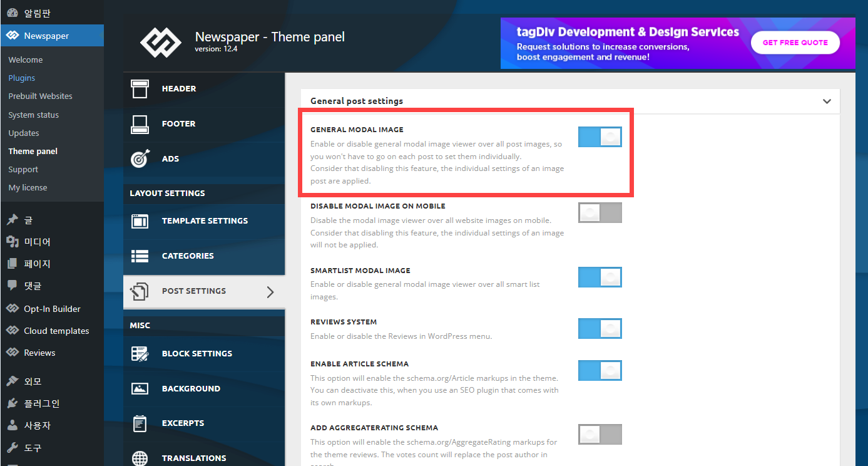Open the EXCERPTS tab
868x466 pixels.
pyautogui.click(x=204, y=423)
